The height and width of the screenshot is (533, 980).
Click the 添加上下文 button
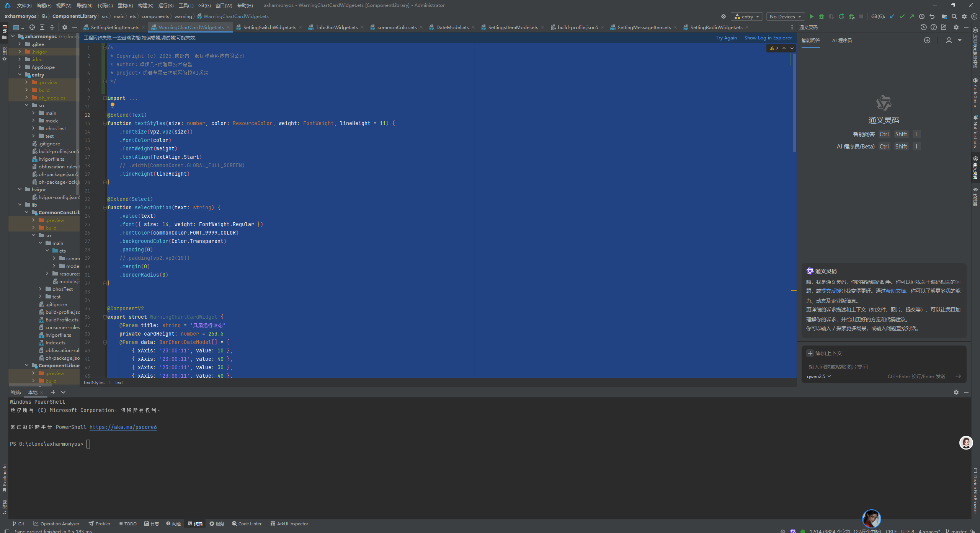coord(825,353)
